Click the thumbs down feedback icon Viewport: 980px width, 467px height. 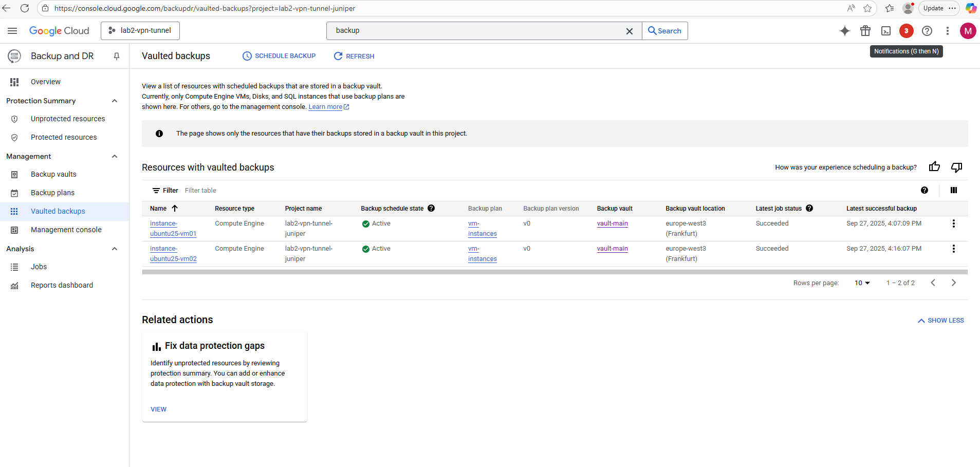coord(956,167)
